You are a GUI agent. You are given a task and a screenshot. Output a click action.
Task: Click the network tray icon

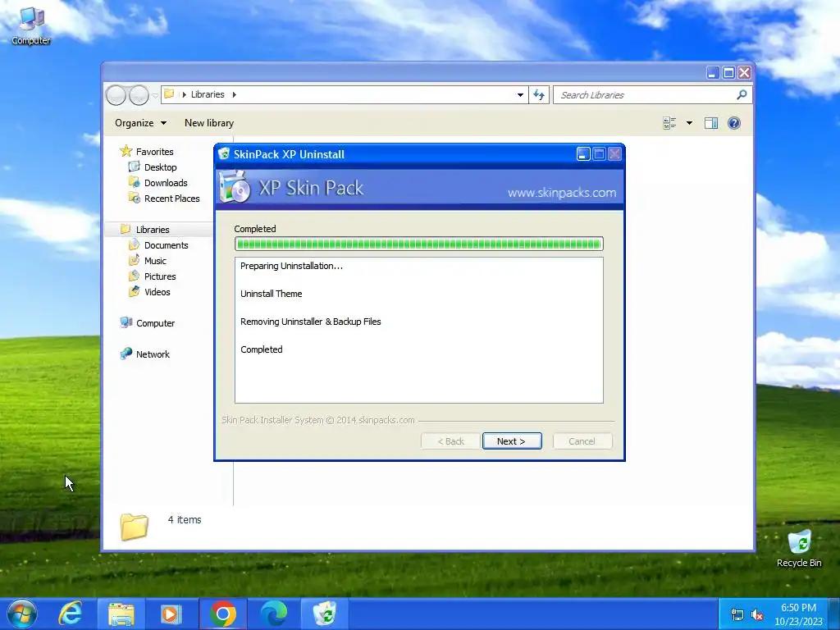pyautogui.click(x=737, y=615)
